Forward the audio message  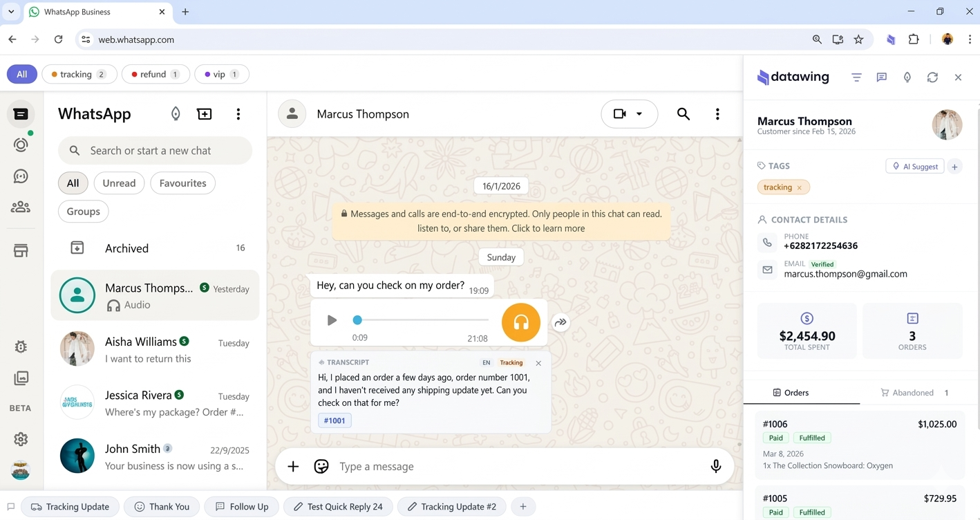[x=560, y=322]
